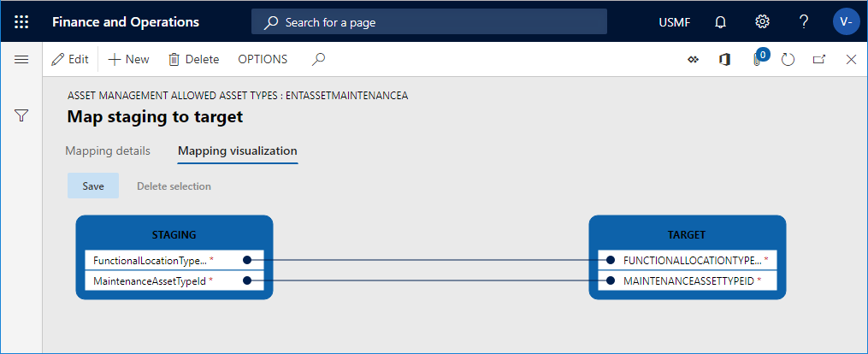Switch to Mapping details tab
868x354 pixels.
pos(108,151)
